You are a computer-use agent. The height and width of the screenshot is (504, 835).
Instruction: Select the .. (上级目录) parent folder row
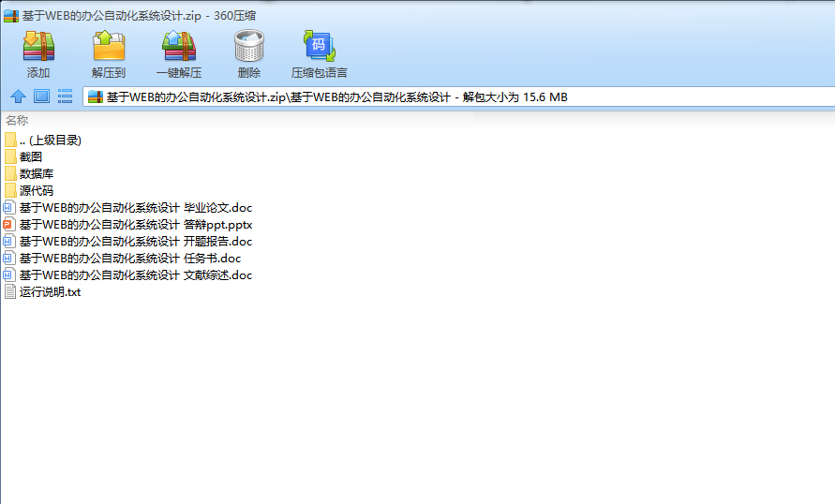[x=43, y=140]
